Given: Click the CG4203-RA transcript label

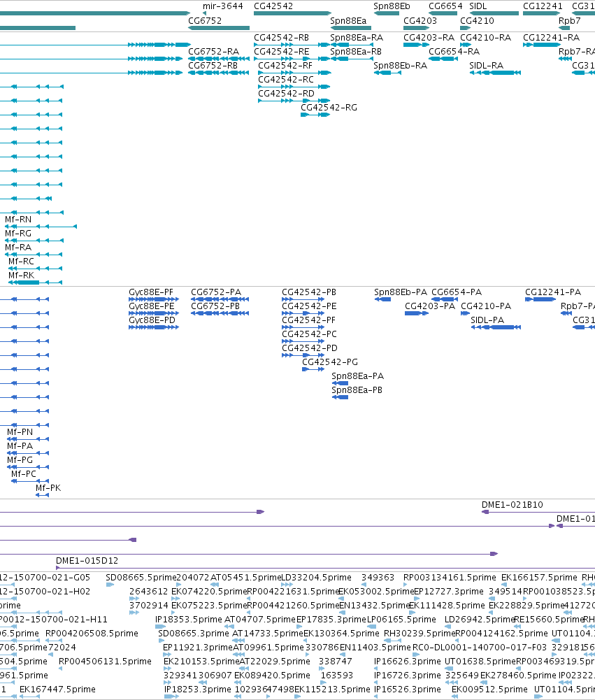Looking at the screenshot, I should (x=429, y=38).
